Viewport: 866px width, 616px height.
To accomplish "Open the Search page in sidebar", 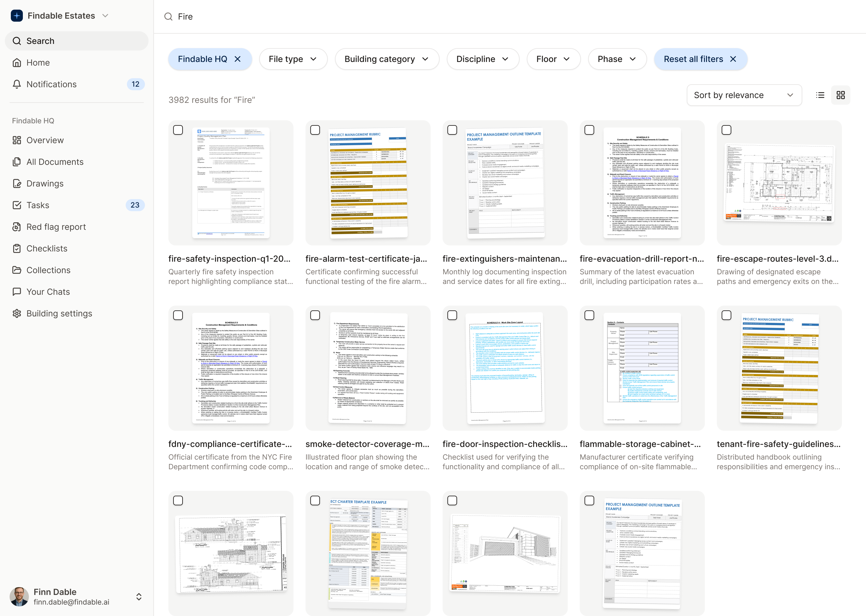I will click(77, 41).
